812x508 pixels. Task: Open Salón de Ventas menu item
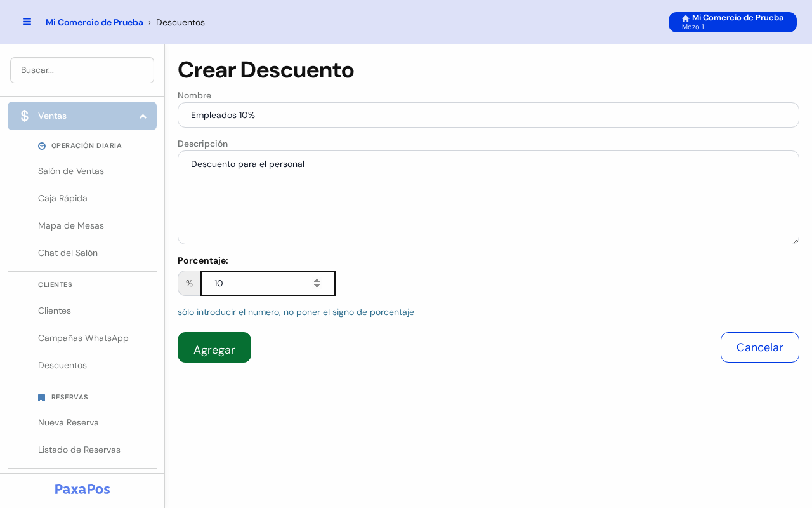(71, 171)
